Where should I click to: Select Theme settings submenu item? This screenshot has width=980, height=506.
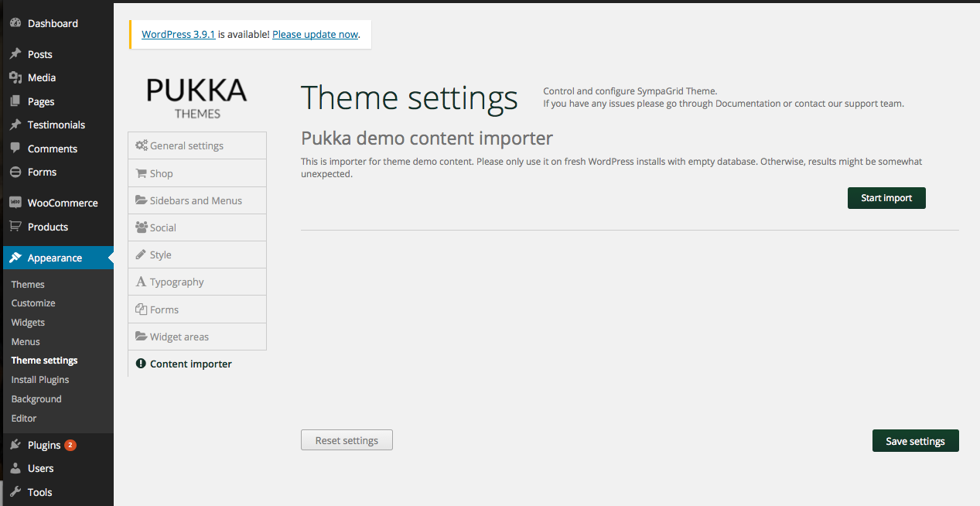pyautogui.click(x=44, y=361)
